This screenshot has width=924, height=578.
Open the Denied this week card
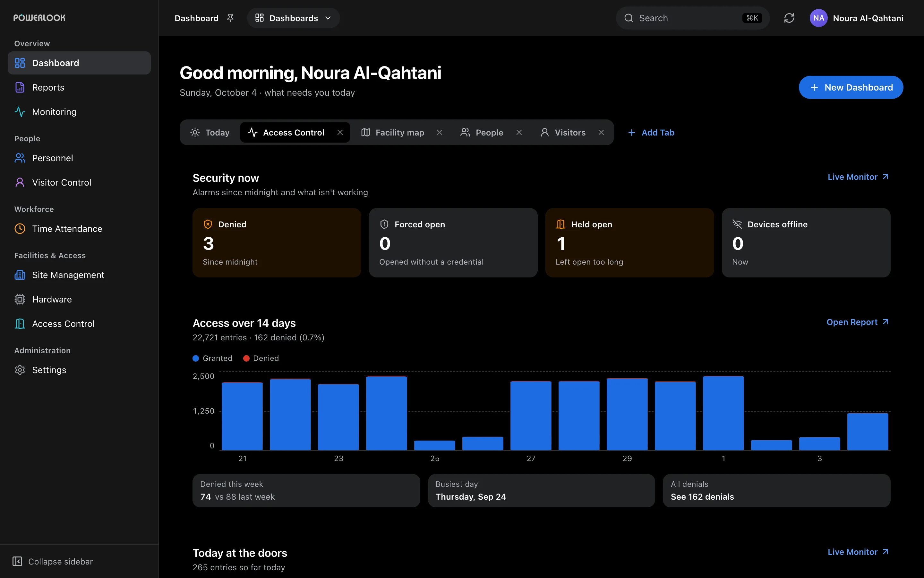306,491
